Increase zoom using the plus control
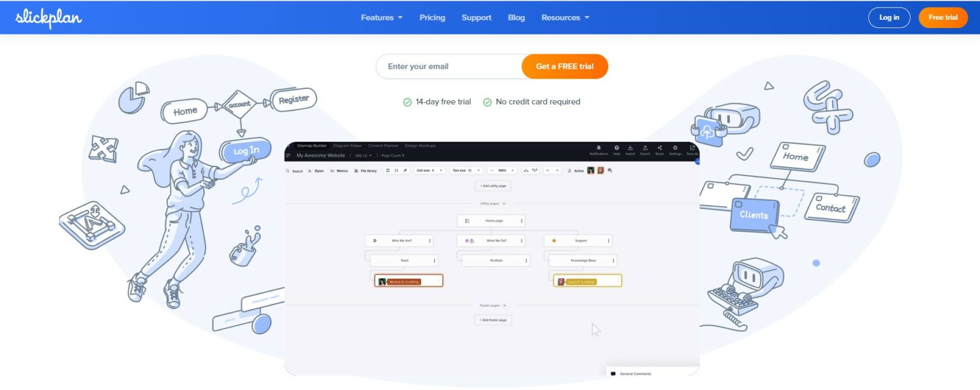 pyautogui.click(x=512, y=170)
